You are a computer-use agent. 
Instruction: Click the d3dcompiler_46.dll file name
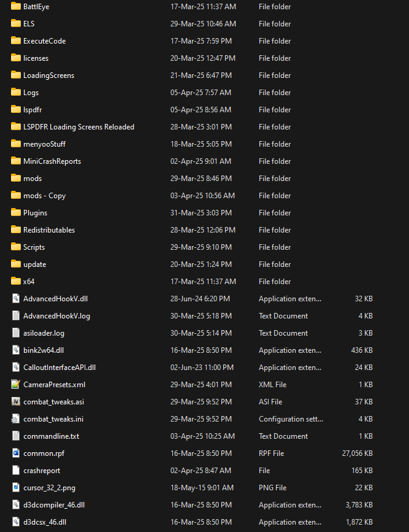click(x=54, y=505)
